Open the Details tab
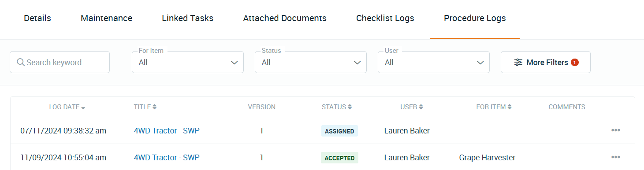 [x=37, y=18]
